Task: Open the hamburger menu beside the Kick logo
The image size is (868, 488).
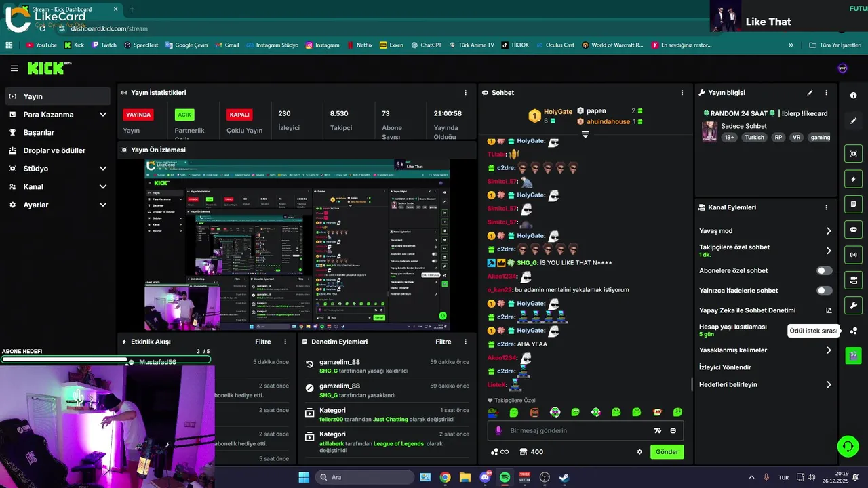Action: click(x=14, y=68)
